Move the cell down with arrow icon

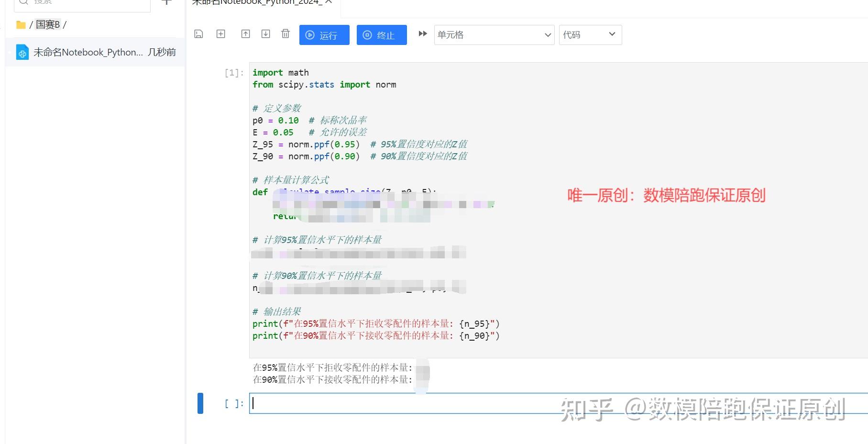(x=266, y=34)
